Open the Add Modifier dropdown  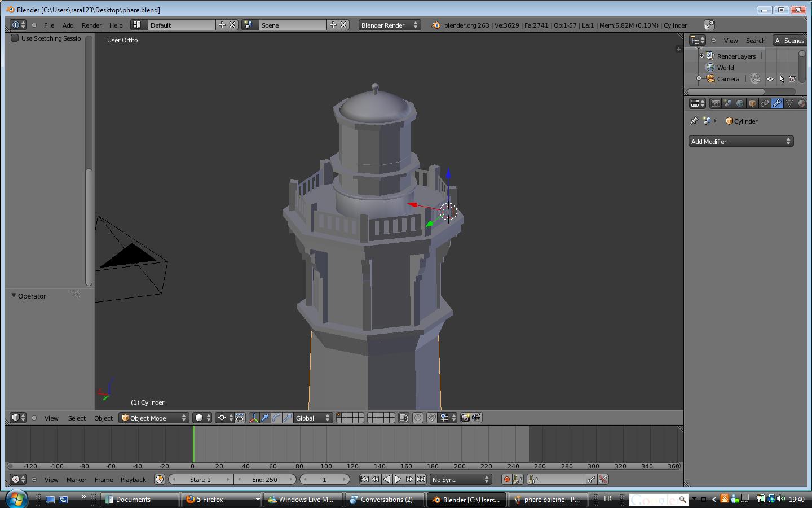(740, 142)
